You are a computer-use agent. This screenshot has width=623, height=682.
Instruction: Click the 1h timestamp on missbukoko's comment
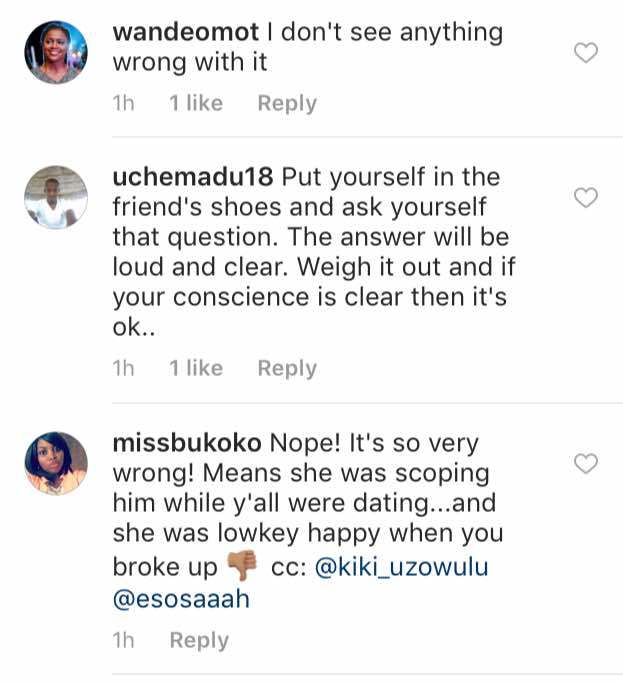124,640
